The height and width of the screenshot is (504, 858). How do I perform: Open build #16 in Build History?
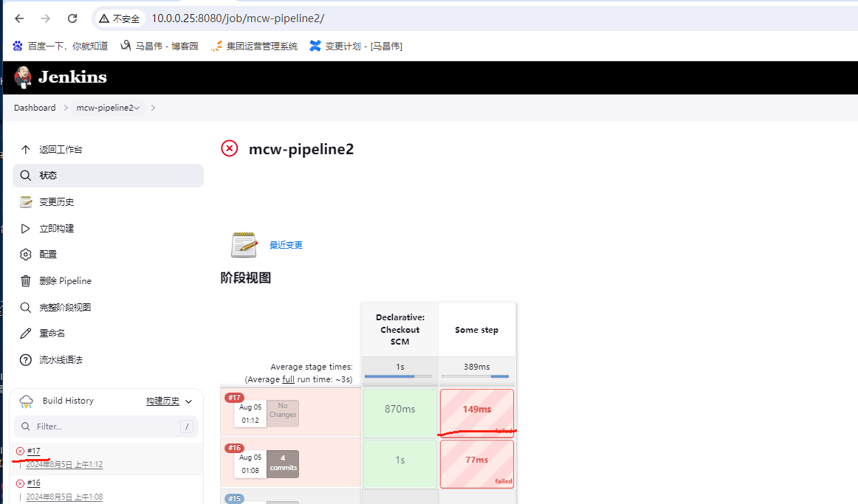click(34, 483)
